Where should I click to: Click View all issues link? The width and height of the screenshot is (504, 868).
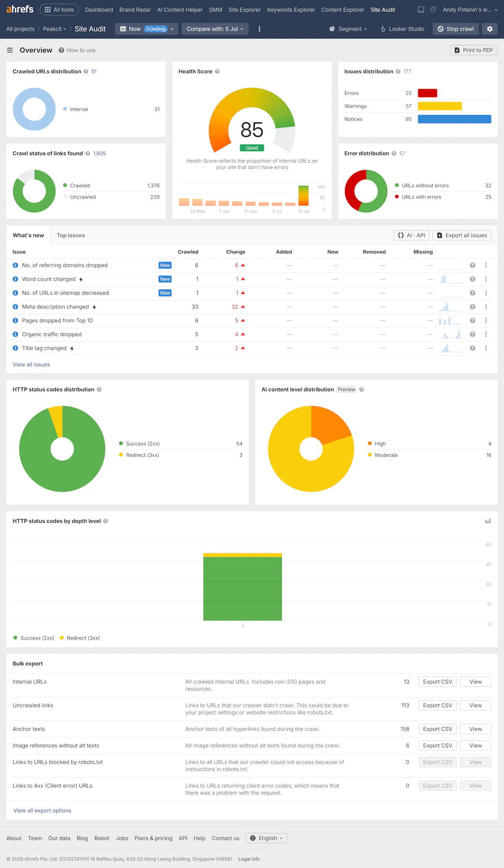(31, 365)
